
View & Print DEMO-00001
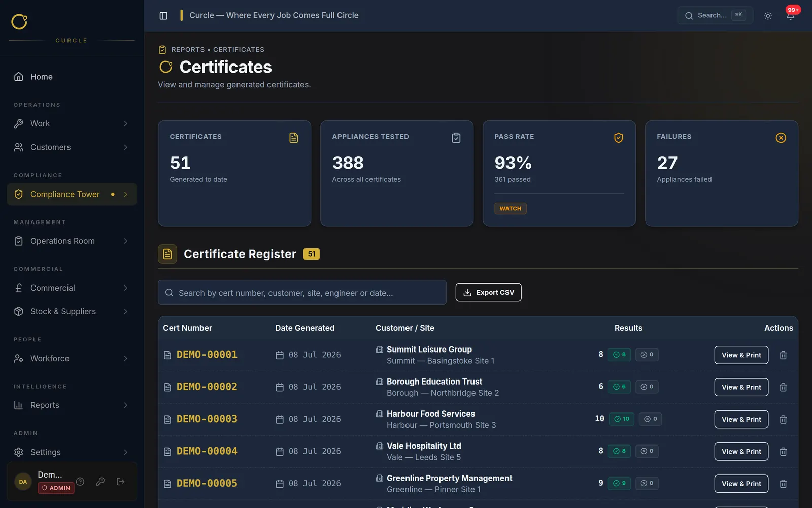(741, 355)
